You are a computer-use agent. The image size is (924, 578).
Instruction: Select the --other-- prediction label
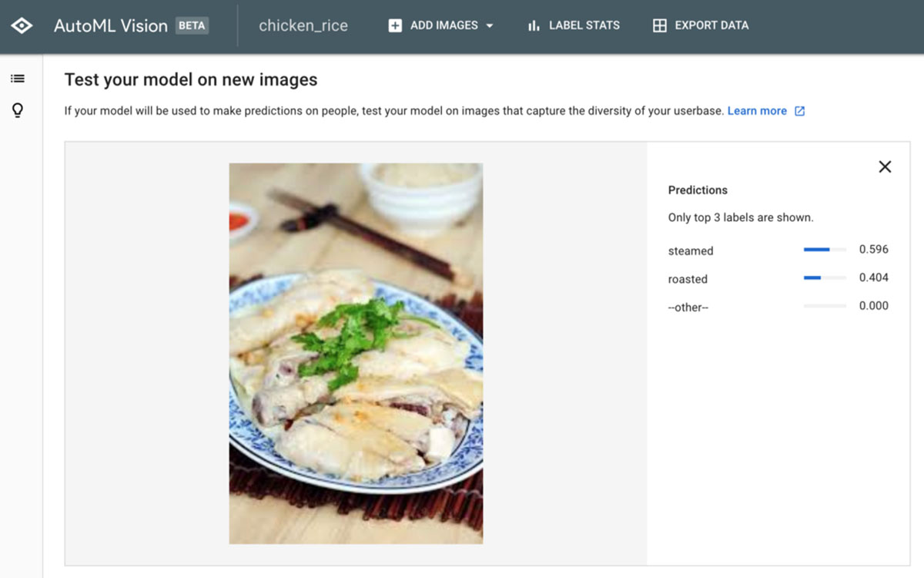coord(688,307)
